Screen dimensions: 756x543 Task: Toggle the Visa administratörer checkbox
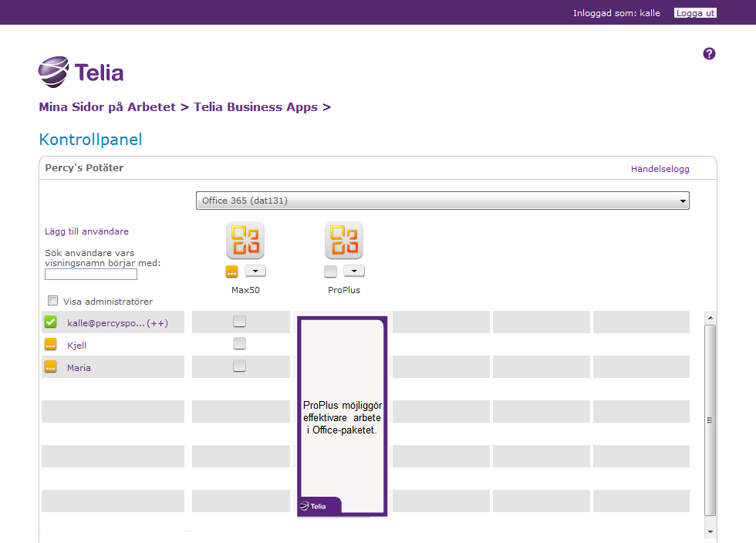tap(53, 301)
